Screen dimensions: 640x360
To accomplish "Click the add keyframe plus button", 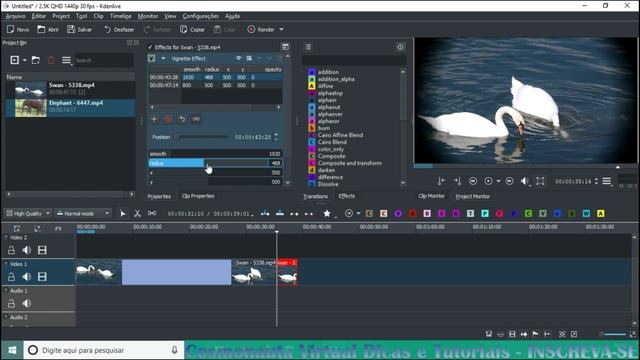I will (154, 119).
